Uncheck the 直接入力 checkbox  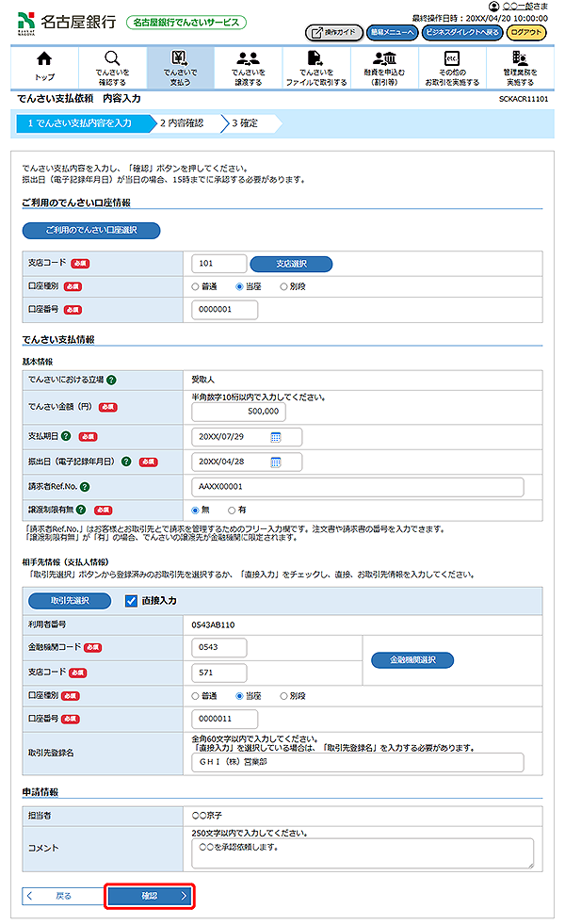point(131,600)
